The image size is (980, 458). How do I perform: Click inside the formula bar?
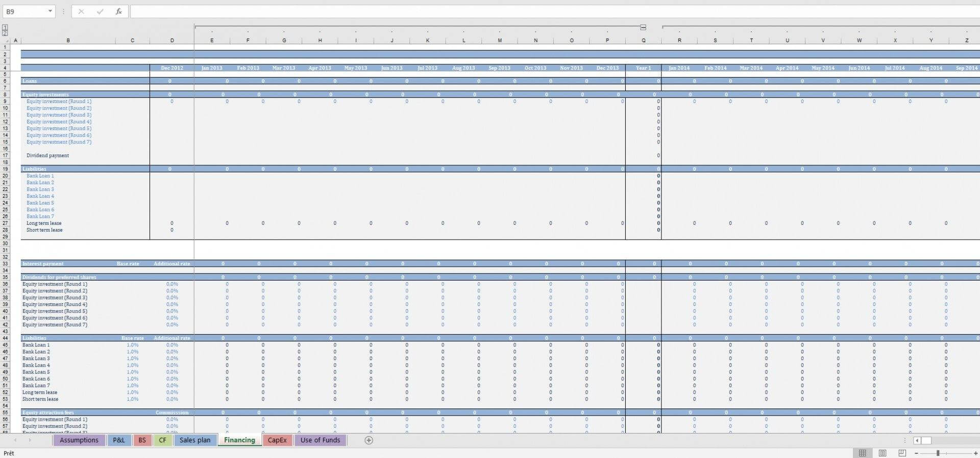[x=554, y=11]
